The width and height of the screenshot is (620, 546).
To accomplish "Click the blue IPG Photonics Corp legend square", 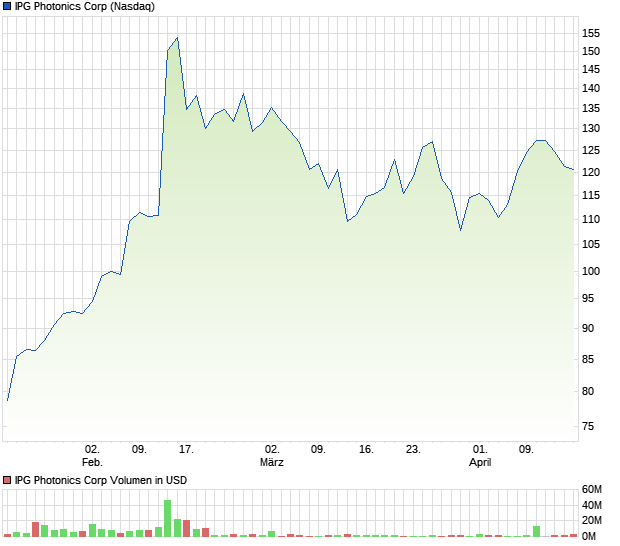I will 7,6.
